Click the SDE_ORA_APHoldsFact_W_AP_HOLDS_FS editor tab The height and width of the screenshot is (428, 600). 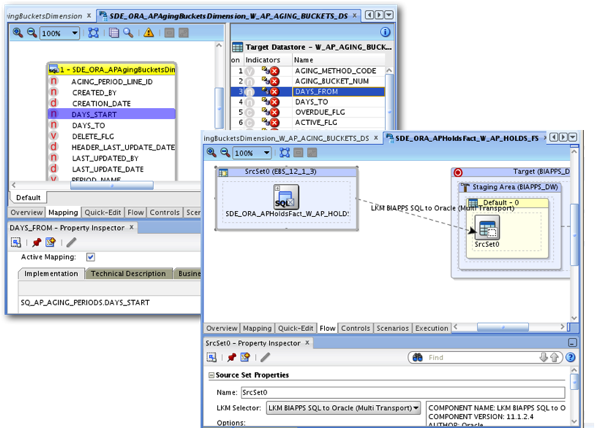pos(465,138)
